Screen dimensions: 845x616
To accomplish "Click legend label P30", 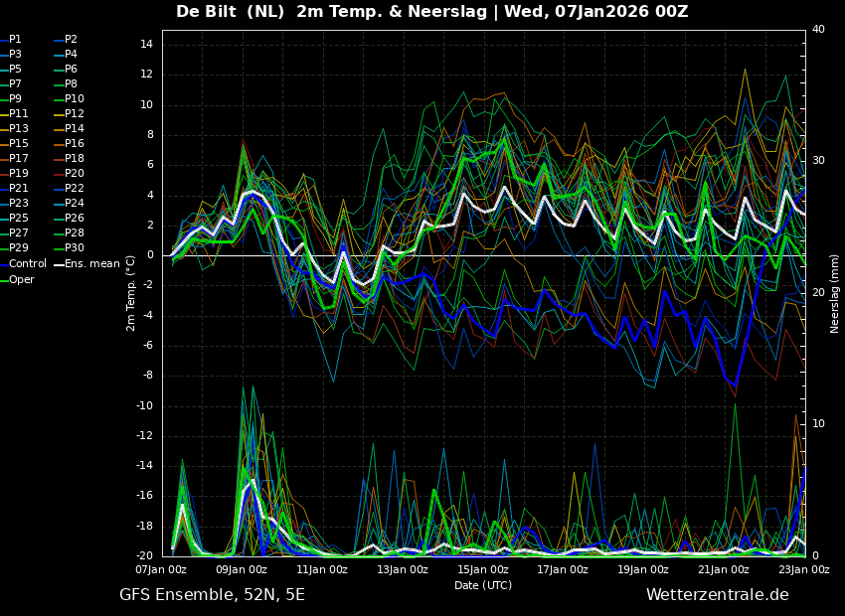I will click(69, 247).
